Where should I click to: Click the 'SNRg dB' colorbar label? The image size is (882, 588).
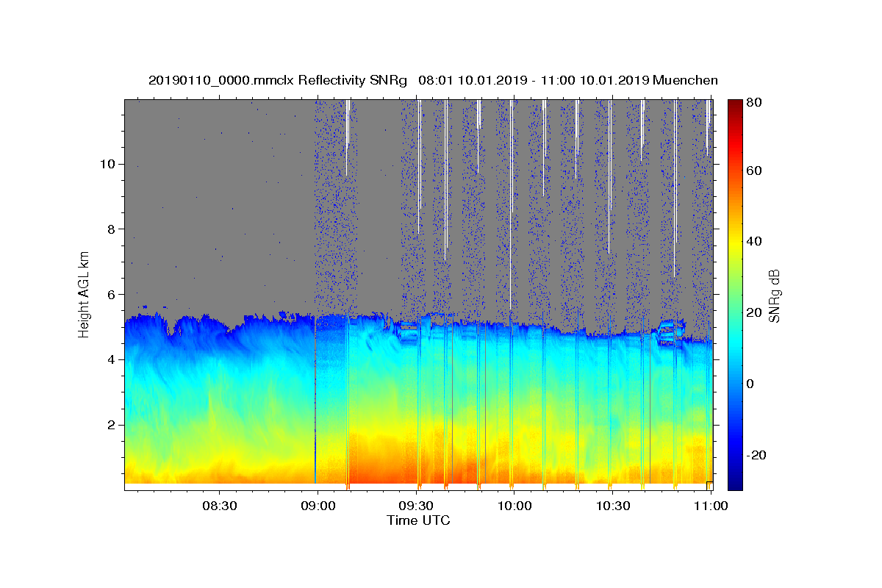[774, 296]
